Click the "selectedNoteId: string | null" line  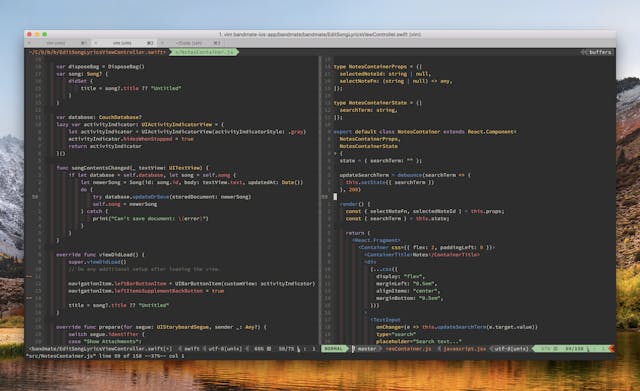coord(385,74)
